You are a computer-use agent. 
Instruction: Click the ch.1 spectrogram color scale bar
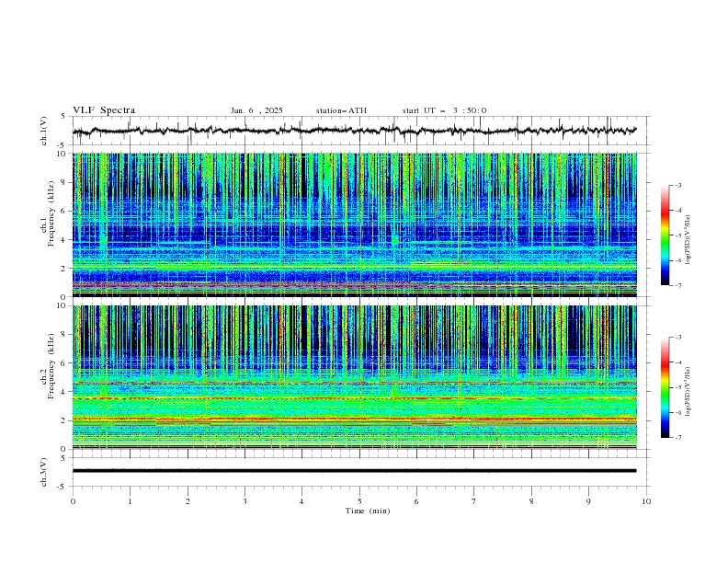665,236
